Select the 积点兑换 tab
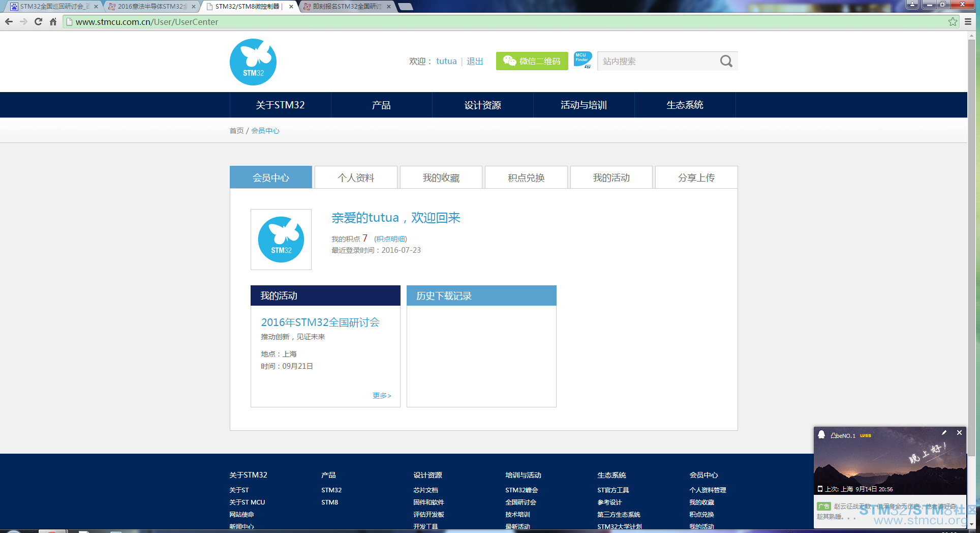 coord(526,177)
